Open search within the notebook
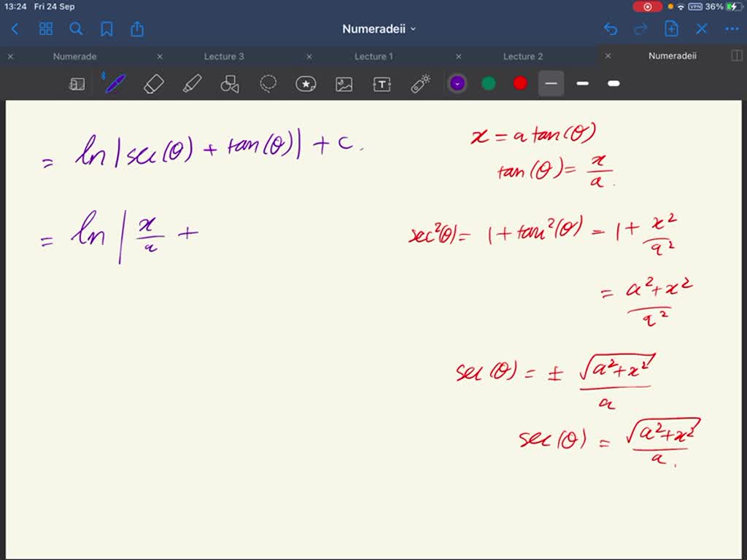Viewport: 747px width, 560px height. coord(76,29)
